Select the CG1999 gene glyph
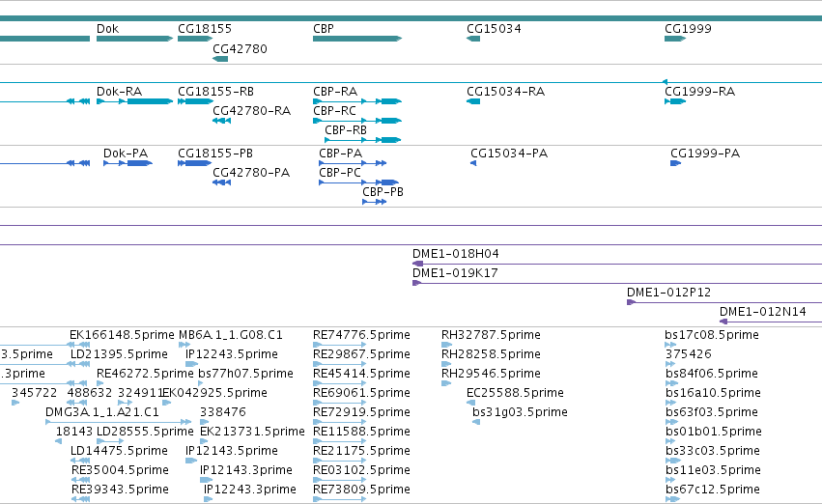The image size is (822, 504). [x=675, y=39]
